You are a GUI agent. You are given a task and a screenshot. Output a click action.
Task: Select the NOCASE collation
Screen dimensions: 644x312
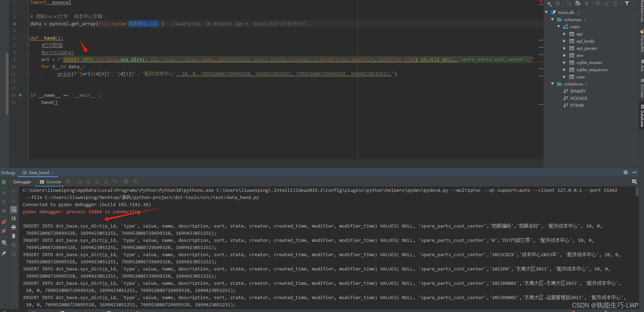click(575, 98)
